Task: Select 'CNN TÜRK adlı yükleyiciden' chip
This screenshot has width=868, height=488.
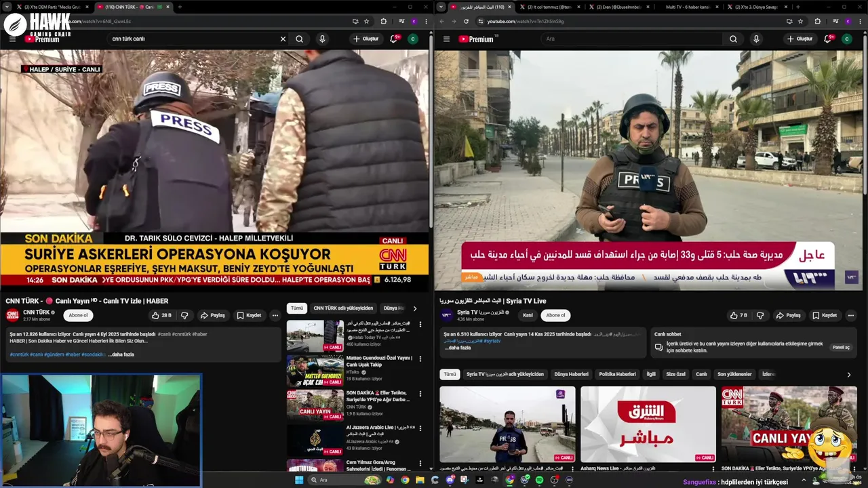Action: tap(343, 308)
